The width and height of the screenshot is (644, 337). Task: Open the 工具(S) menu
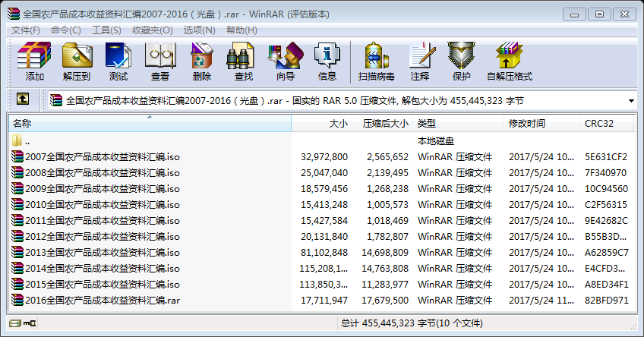point(106,30)
